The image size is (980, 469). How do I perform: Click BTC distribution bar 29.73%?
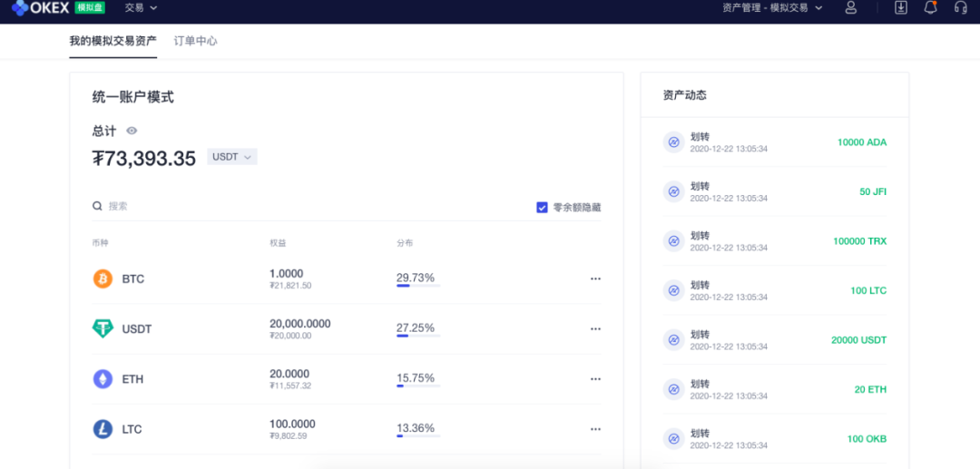tap(418, 286)
